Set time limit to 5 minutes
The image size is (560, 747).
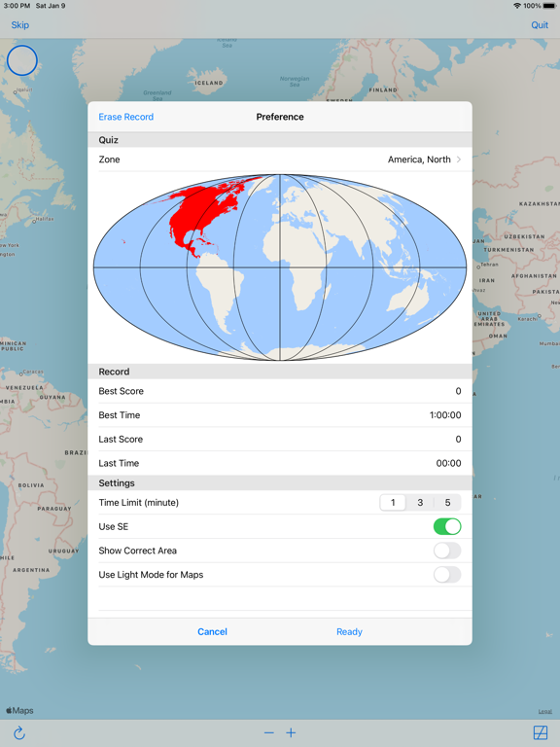point(447,503)
